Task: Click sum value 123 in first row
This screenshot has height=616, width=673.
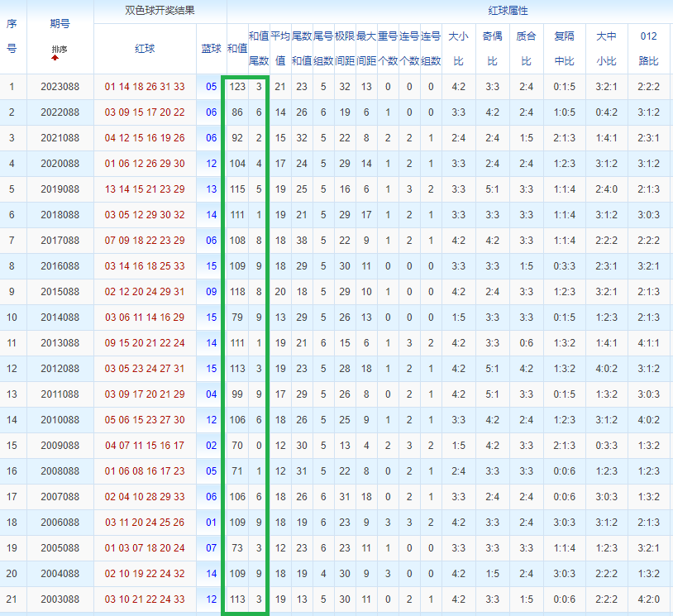Action: (x=237, y=87)
